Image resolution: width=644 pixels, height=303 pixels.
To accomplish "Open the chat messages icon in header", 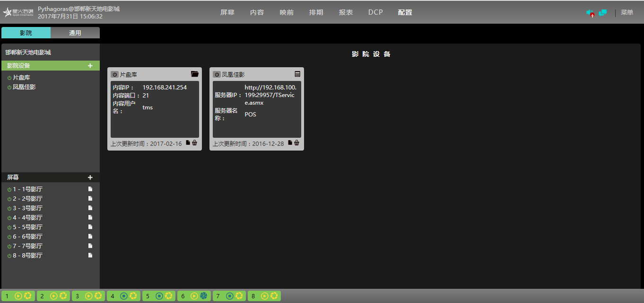I will (x=602, y=13).
